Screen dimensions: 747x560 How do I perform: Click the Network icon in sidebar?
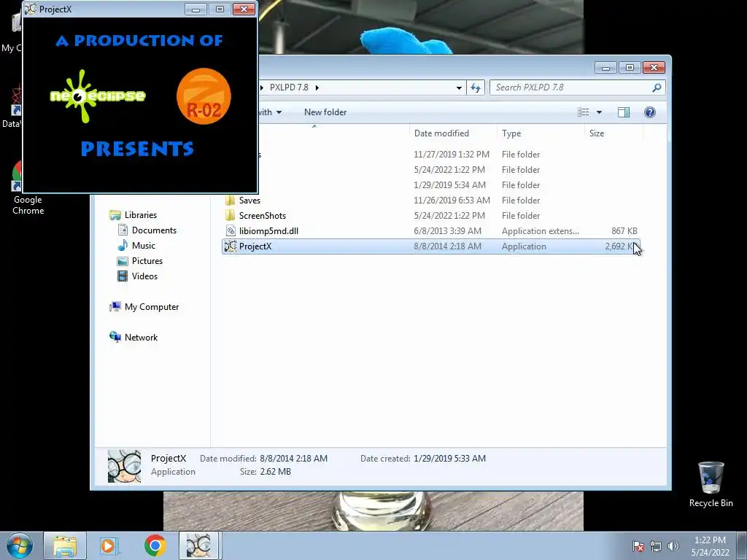(115, 337)
